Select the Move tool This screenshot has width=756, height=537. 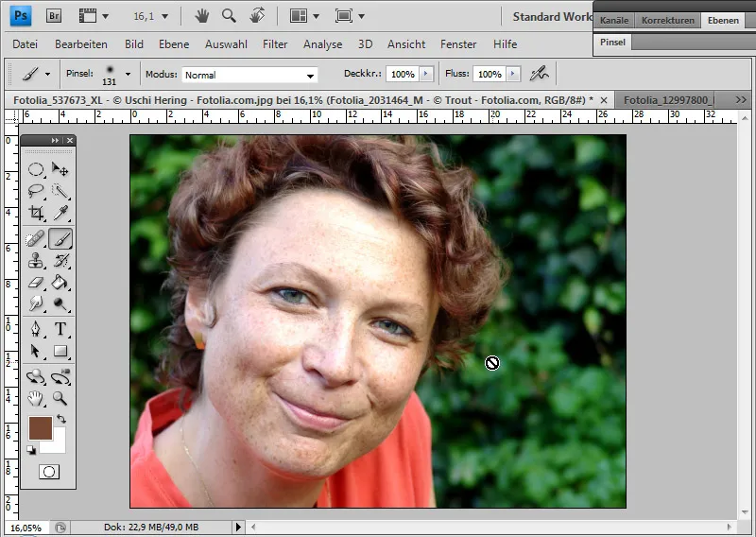tap(60, 169)
